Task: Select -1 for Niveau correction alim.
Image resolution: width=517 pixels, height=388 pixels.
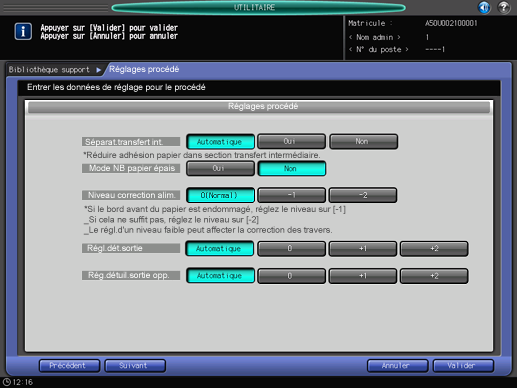Action: [291, 195]
